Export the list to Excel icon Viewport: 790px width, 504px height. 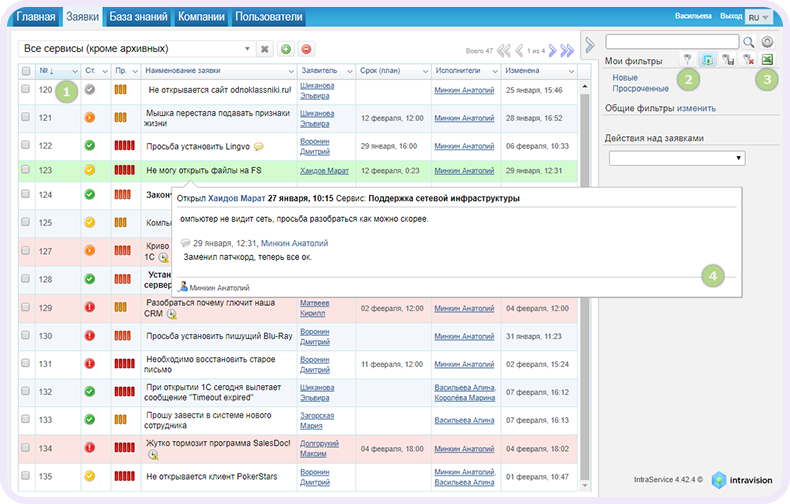click(x=767, y=59)
